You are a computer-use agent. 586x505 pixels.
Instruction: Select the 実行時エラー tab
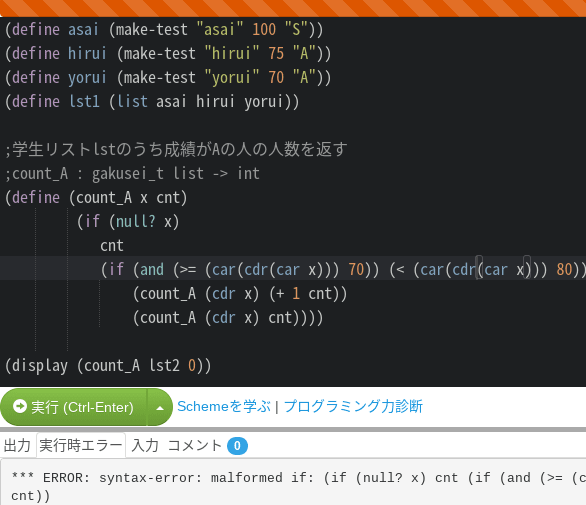tap(81, 446)
